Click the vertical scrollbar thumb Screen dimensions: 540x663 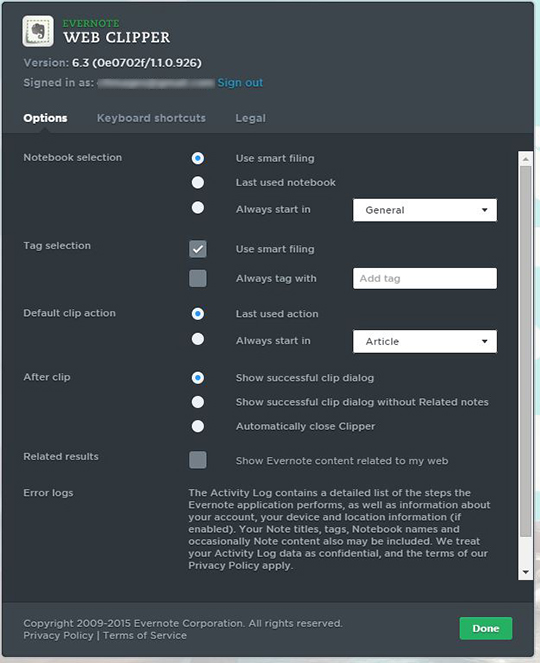526,351
